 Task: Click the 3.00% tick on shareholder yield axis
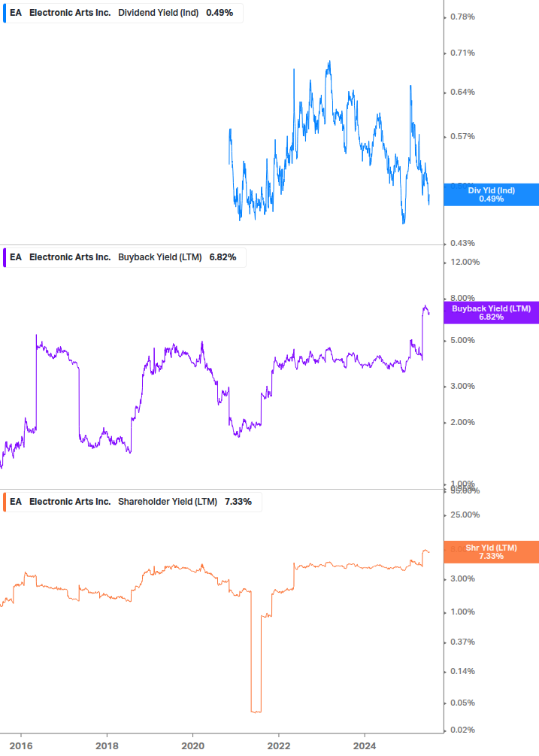point(462,578)
